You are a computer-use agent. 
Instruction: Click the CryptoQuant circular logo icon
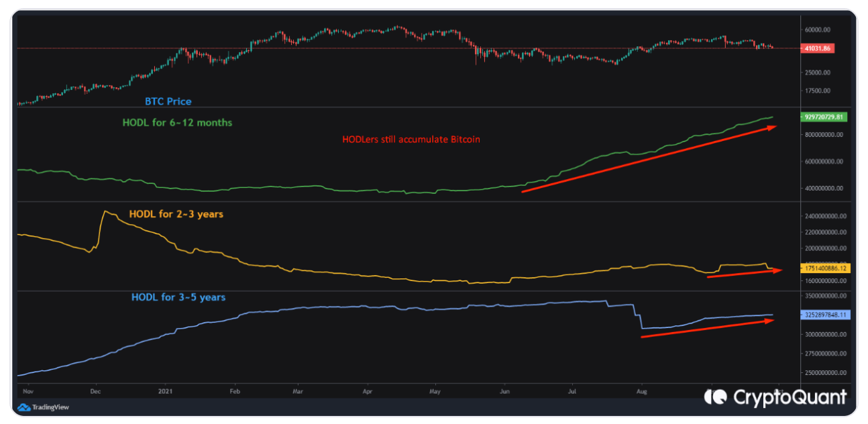(x=716, y=397)
